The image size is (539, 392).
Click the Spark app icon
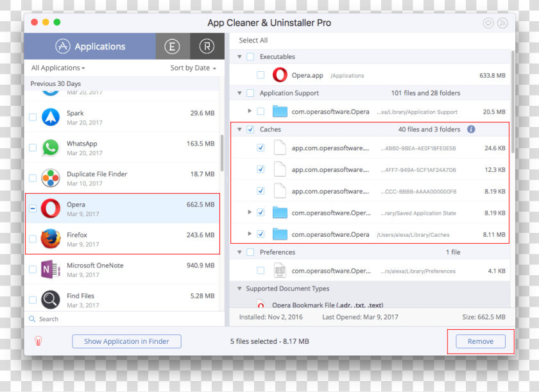(x=51, y=117)
